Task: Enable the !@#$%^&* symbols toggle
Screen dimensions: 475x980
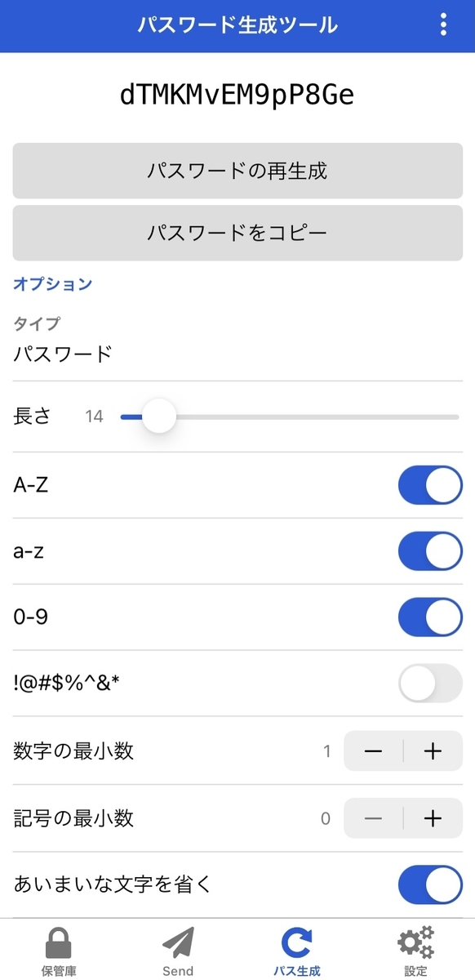Action: (430, 684)
